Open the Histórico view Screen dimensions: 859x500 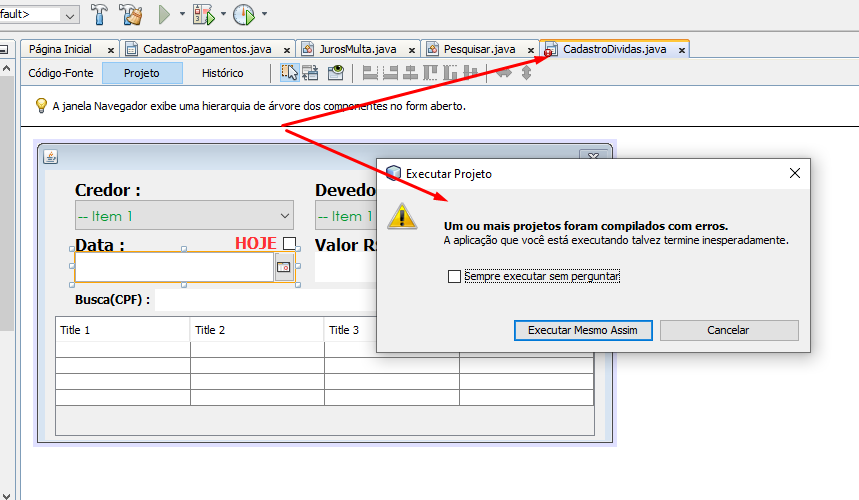point(222,73)
